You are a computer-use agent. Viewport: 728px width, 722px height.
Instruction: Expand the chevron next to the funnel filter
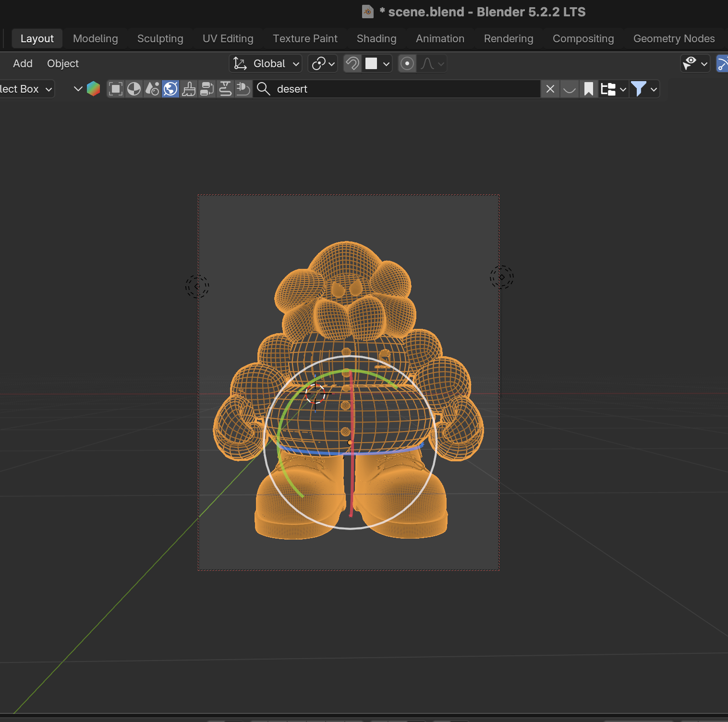pos(654,89)
